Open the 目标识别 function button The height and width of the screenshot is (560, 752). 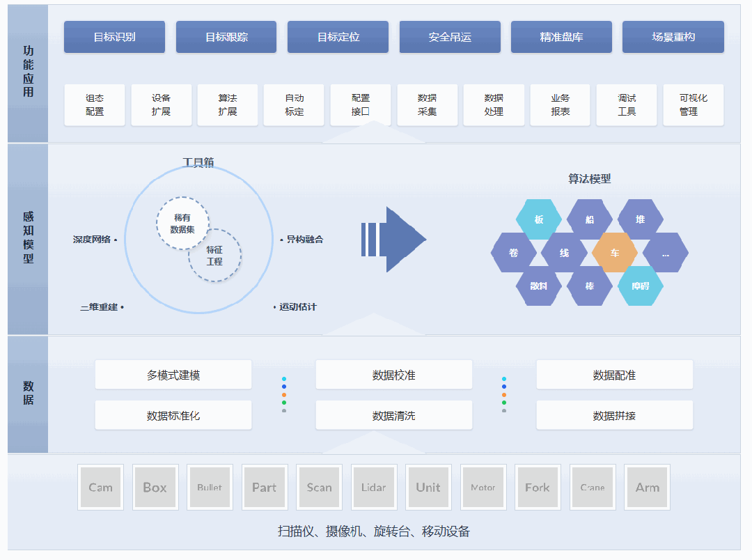tap(115, 37)
